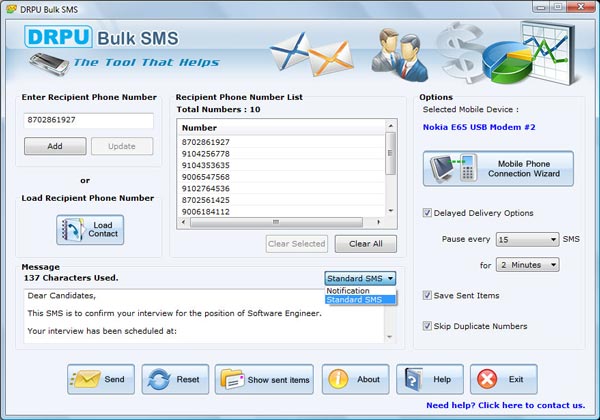Click into the message text area

tap(204, 316)
